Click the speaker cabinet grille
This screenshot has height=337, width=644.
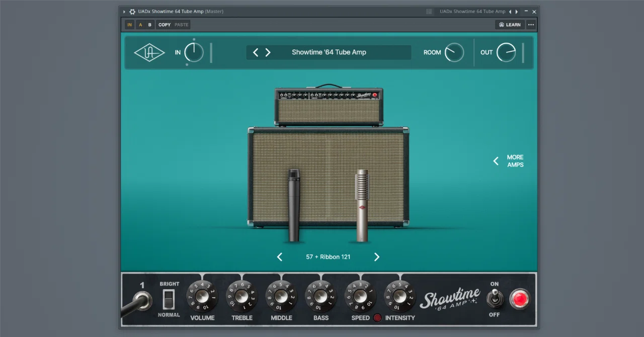(x=329, y=177)
